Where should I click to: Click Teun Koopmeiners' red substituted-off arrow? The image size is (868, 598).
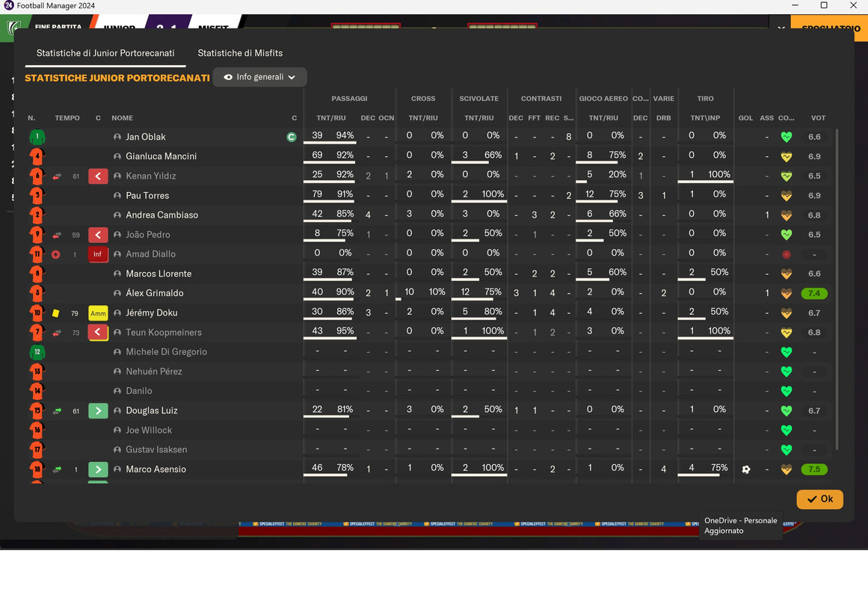tap(98, 332)
